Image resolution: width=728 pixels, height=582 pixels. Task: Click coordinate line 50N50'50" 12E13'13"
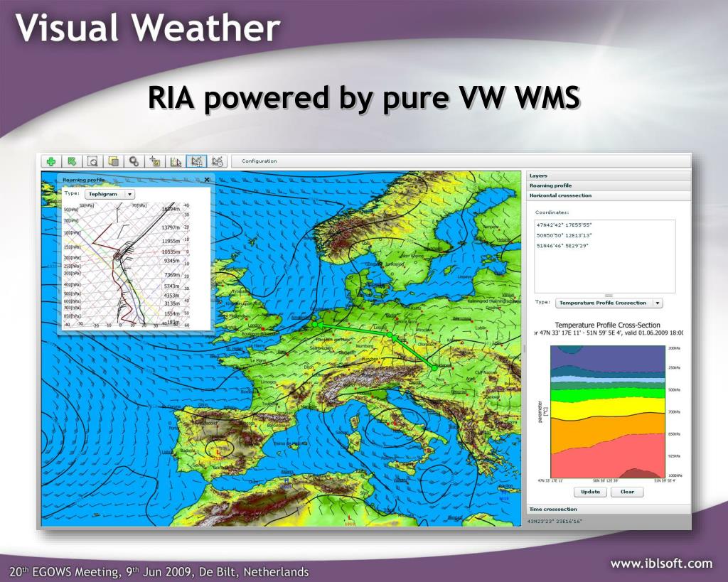(x=564, y=235)
